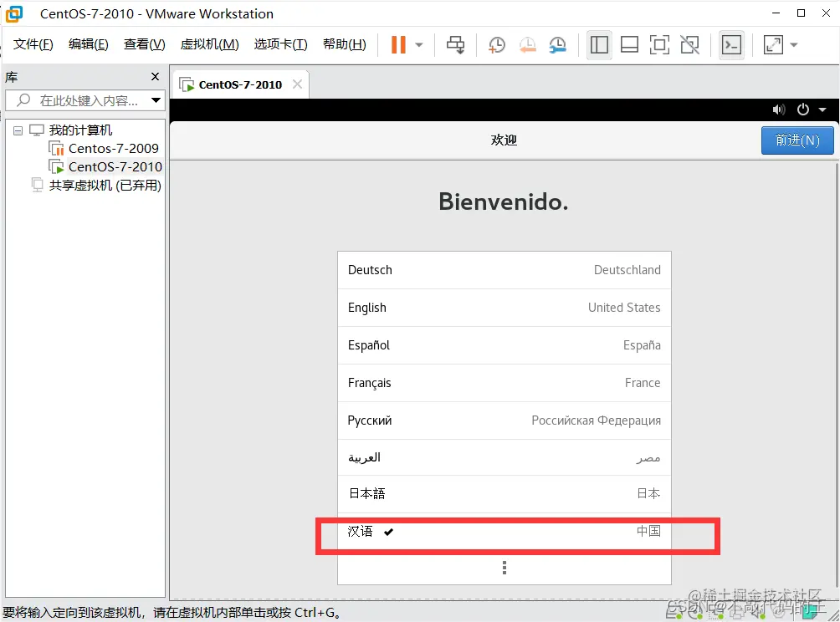Click the library search input field
This screenshot has width=840, height=622.
click(85, 100)
